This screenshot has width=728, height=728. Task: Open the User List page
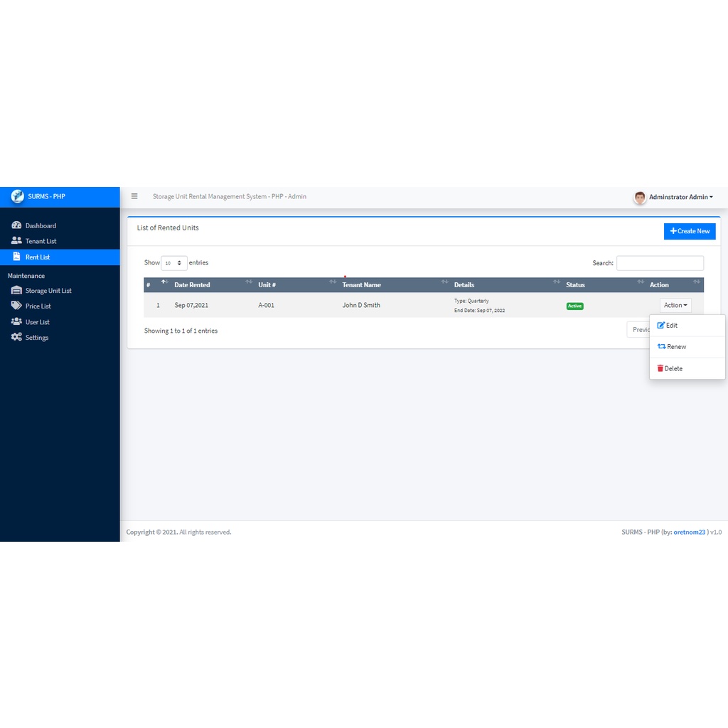click(x=37, y=322)
